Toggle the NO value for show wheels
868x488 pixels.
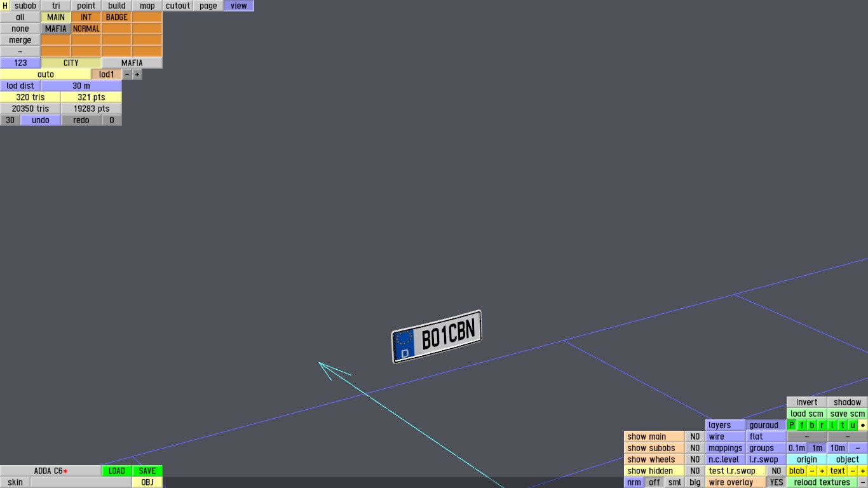pos(695,459)
